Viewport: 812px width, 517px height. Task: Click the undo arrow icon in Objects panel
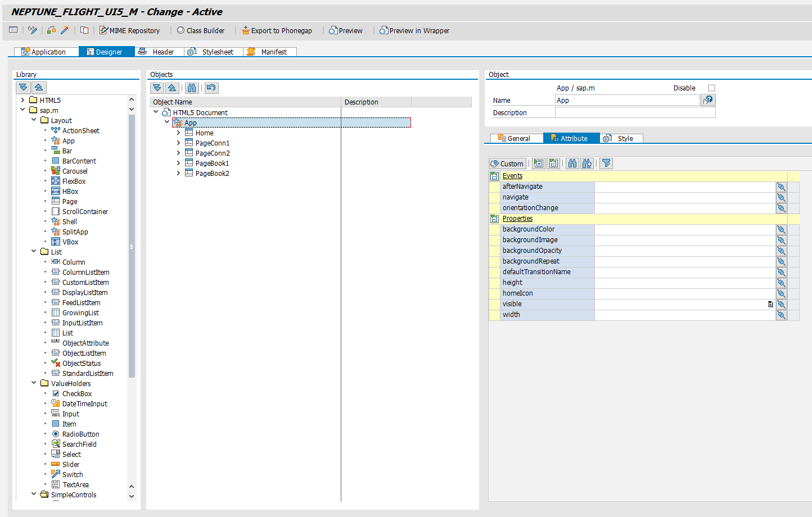pos(211,88)
